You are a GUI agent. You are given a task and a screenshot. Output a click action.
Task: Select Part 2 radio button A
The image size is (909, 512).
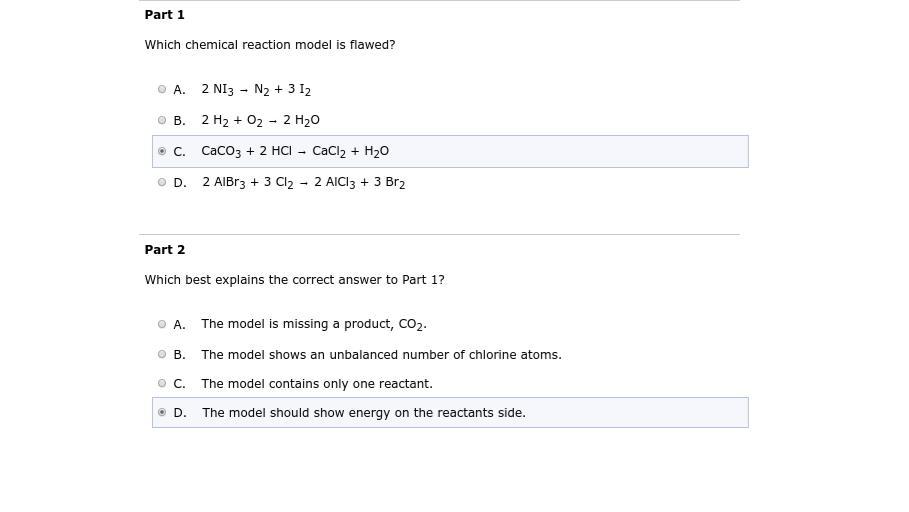tap(162, 324)
